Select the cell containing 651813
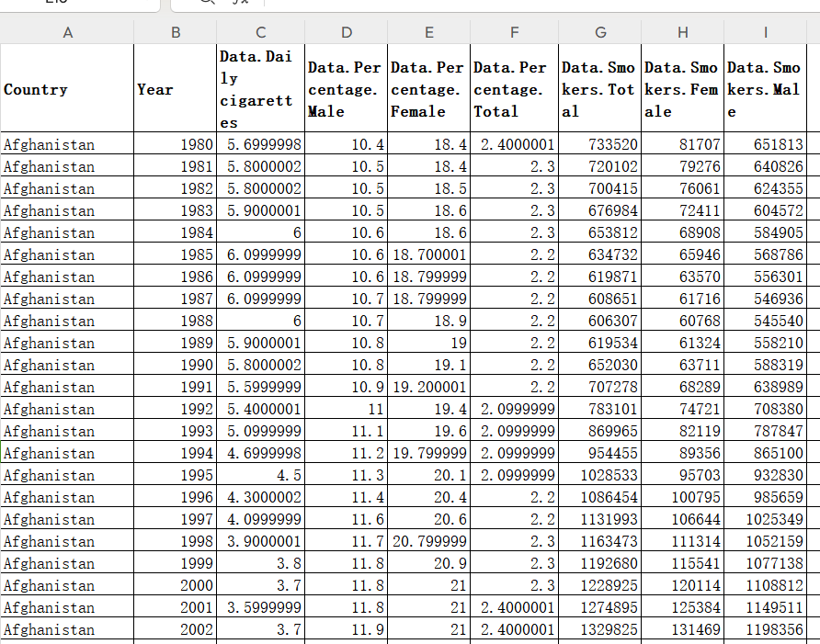The height and width of the screenshot is (644, 820). [765, 143]
